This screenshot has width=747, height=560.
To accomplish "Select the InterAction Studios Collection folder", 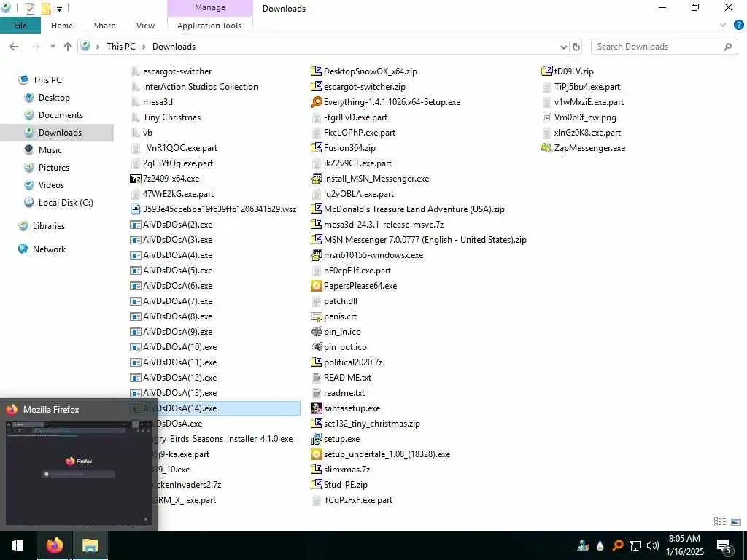I will 200,87.
